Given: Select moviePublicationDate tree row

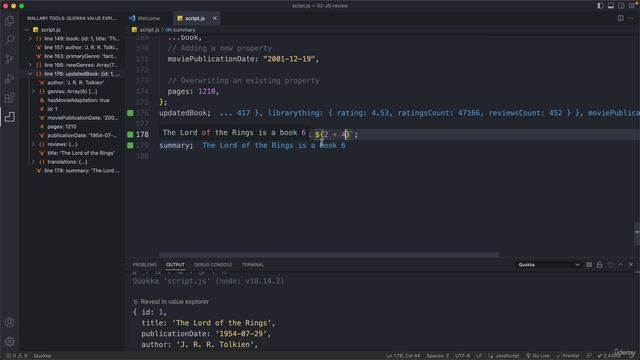Looking at the screenshot, I should point(72,118).
